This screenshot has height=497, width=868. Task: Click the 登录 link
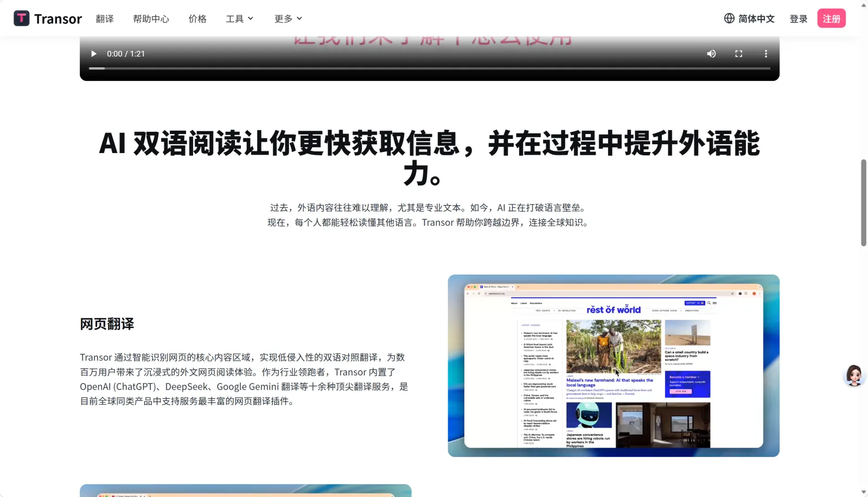click(x=799, y=18)
